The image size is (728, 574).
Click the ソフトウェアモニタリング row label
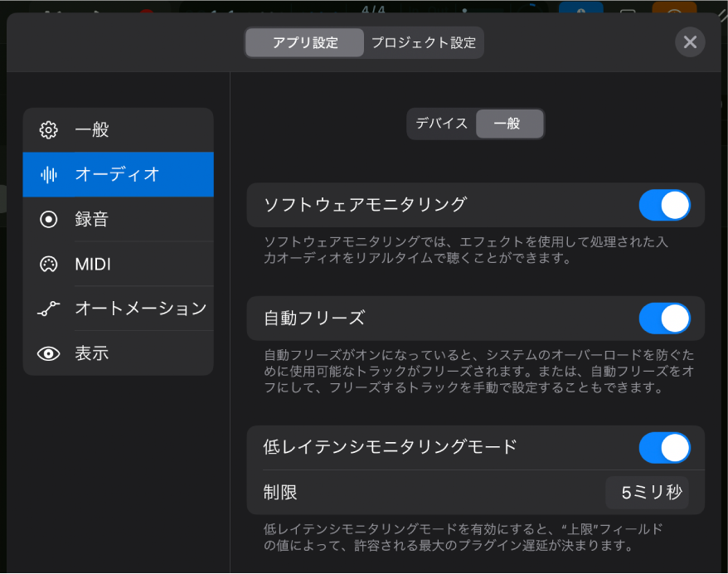(365, 205)
